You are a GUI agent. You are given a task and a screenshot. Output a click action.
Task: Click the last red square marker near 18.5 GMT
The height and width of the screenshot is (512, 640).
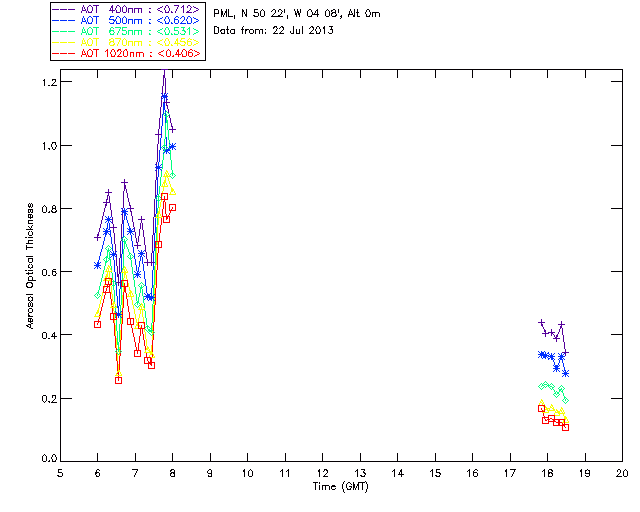click(565, 427)
